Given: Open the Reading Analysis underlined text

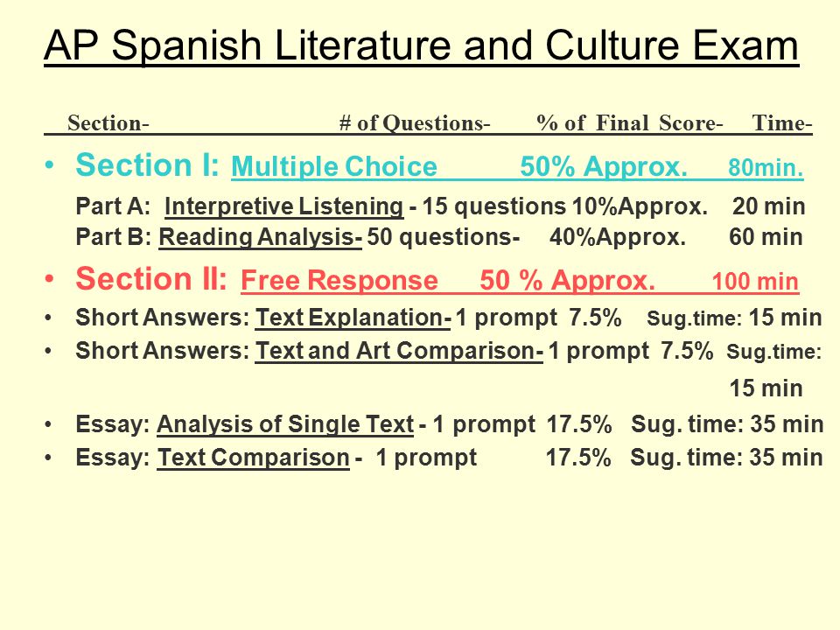Looking at the screenshot, I should point(261,237).
